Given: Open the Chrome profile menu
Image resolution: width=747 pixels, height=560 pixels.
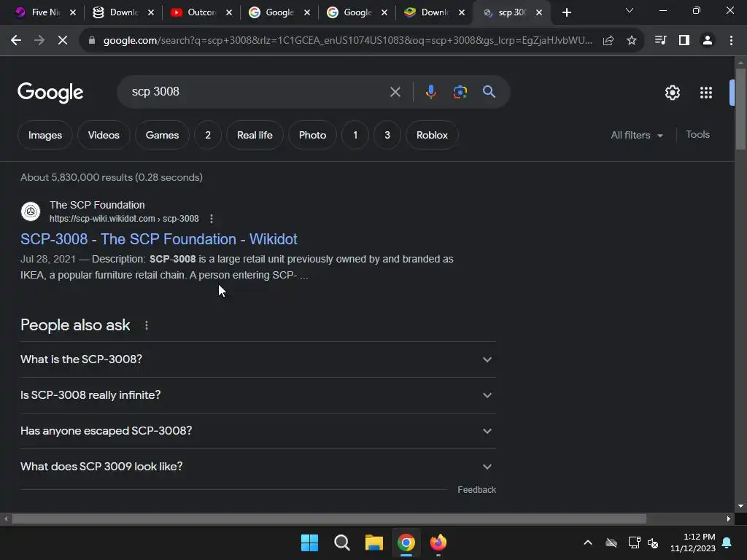Looking at the screenshot, I should [x=708, y=41].
